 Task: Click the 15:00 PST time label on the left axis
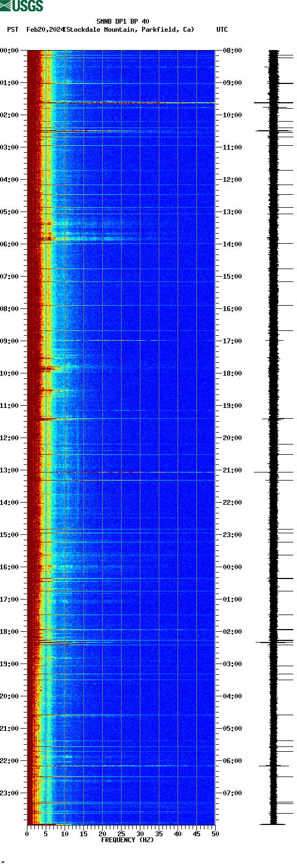[10, 535]
